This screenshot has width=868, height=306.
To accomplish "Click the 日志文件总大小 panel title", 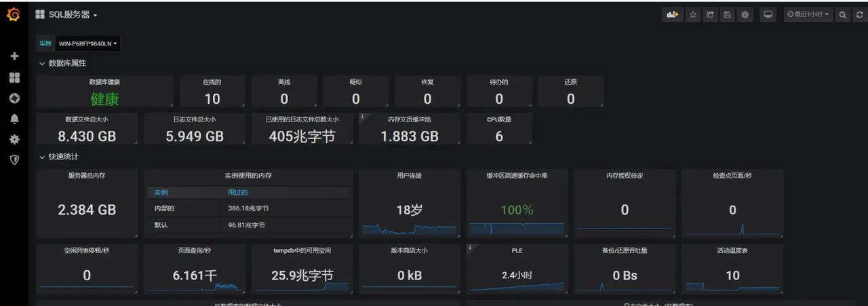I will (x=195, y=119).
